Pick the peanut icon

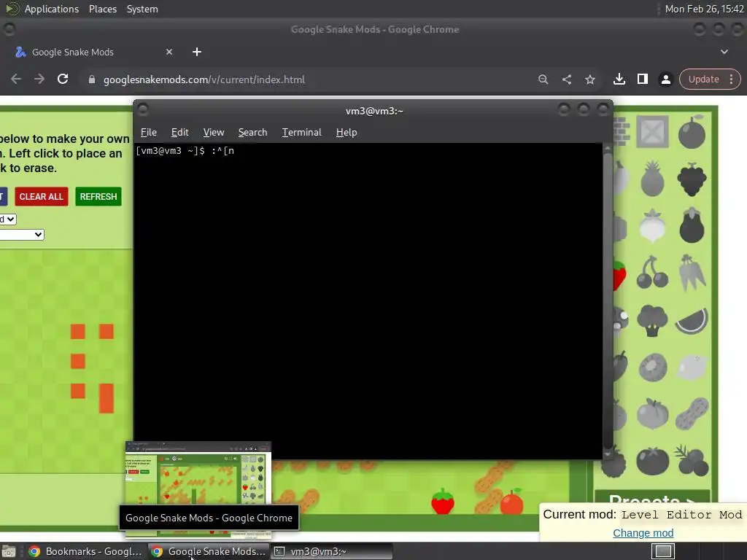pyautogui.click(x=692, y=414)
